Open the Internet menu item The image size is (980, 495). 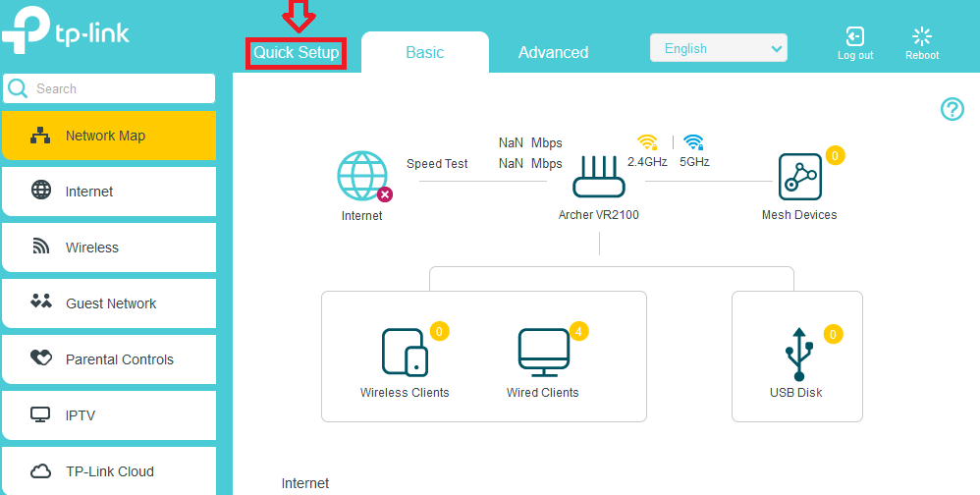[x=109, y=192]
